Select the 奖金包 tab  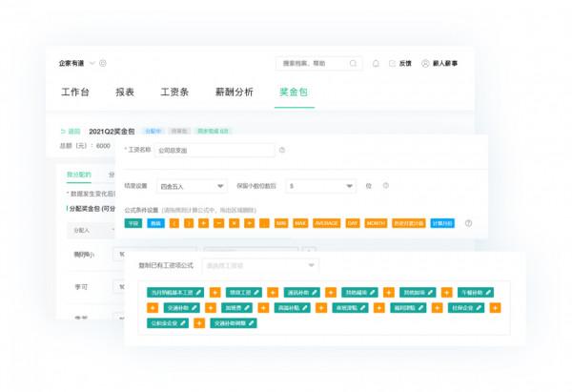pos(294,92)
